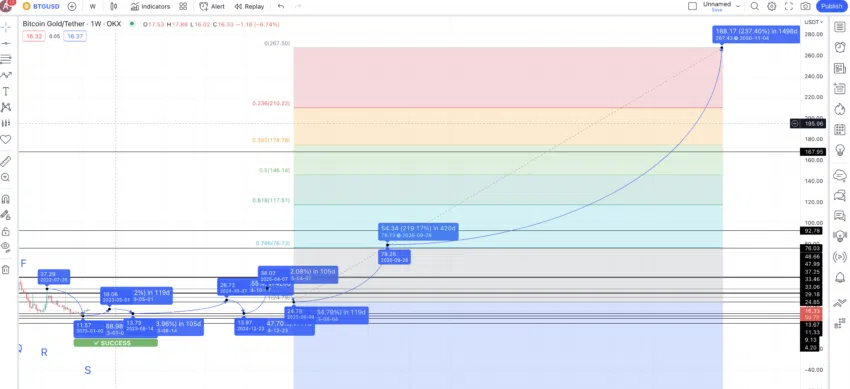The height and width of the screenshot is (389, 850).
Task: Toggle the magnet snap mode
Action: click(6, 199)
